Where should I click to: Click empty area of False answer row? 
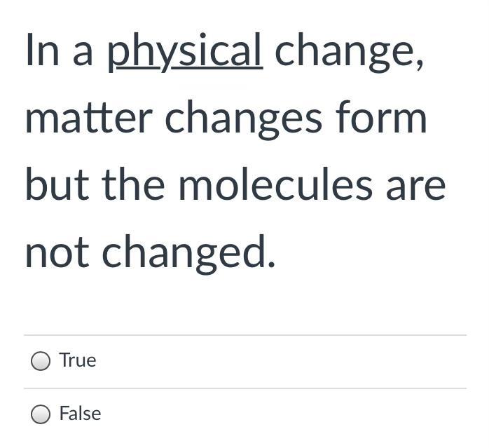281,414
